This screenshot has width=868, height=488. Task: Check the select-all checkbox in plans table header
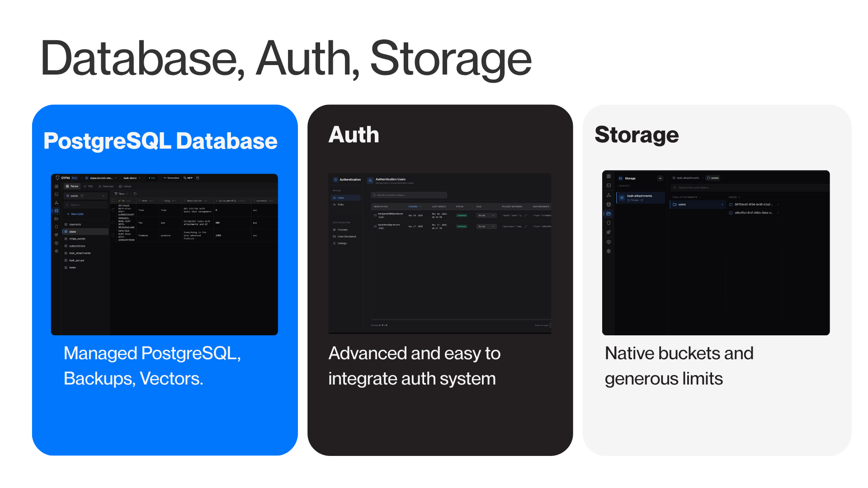[113, 201]
